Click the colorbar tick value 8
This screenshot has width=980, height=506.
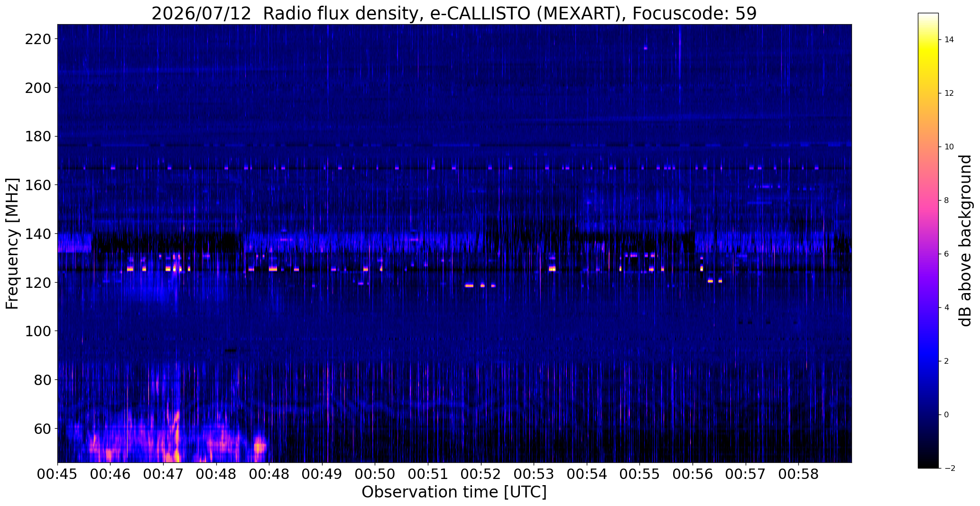click(x=947, y=201)
